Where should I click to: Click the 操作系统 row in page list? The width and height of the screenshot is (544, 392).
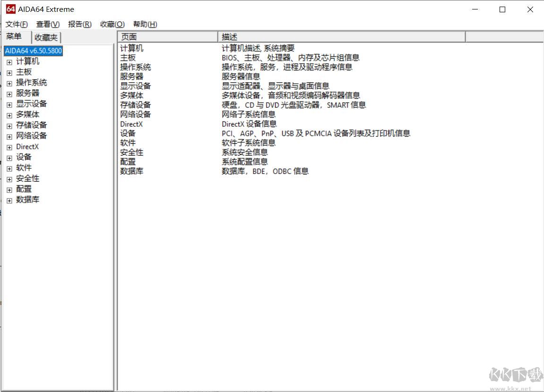tap(136, 67)
